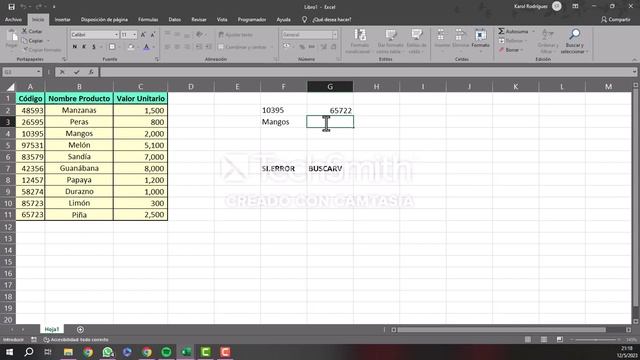Select the BUSCARV cell
This screenshot has width=640, height=360.
330,168
